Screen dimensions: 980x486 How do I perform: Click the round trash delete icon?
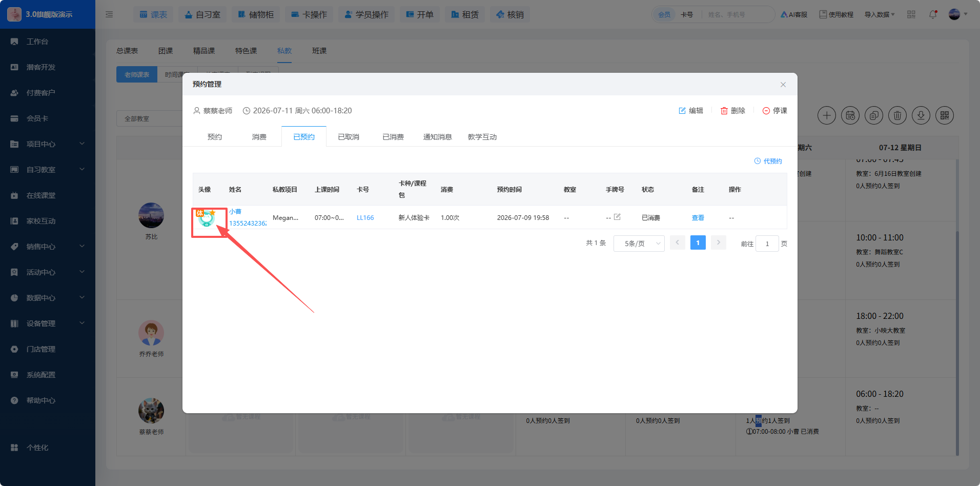tap(897, 115)
